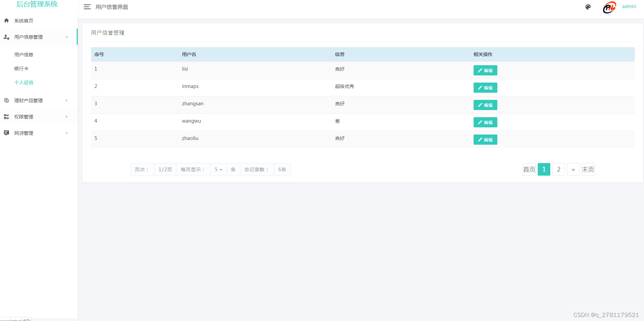
Task: Collapse the 用户信息管理 chevron
Action: (67, 37)
